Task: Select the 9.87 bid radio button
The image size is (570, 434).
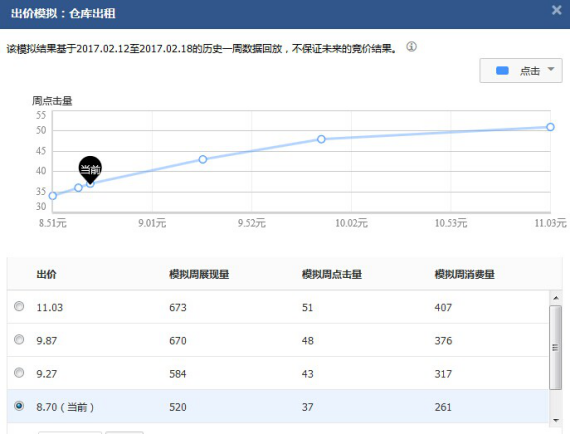Action: [19, 339]
